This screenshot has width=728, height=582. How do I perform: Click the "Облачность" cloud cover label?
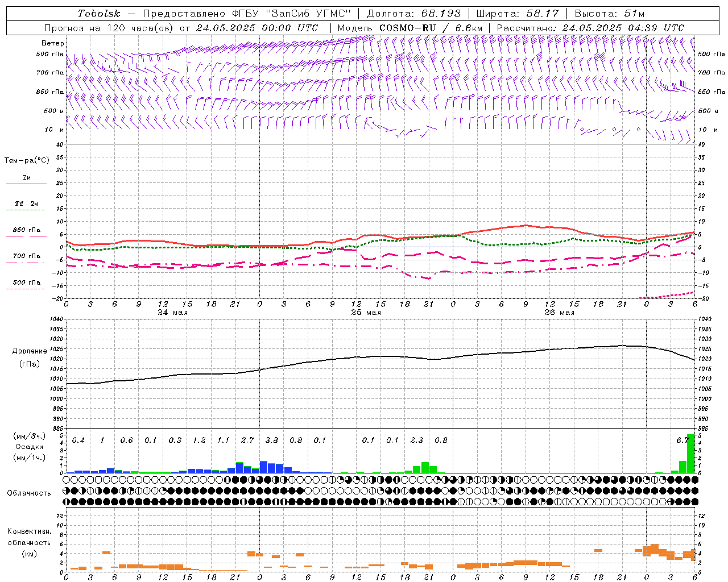click(29, 493)
